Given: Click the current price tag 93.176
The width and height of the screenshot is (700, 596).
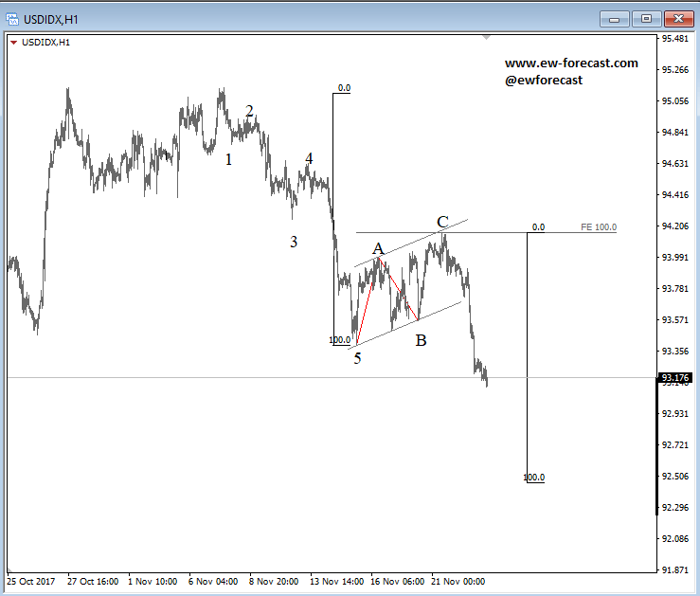Looking at the screenshot, I should (x=674, y=379).
